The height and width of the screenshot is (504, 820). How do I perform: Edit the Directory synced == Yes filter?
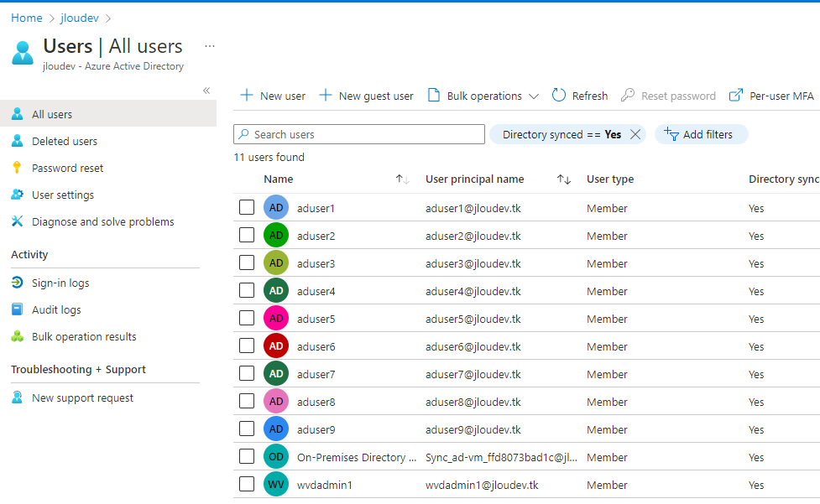click(561, 134)
